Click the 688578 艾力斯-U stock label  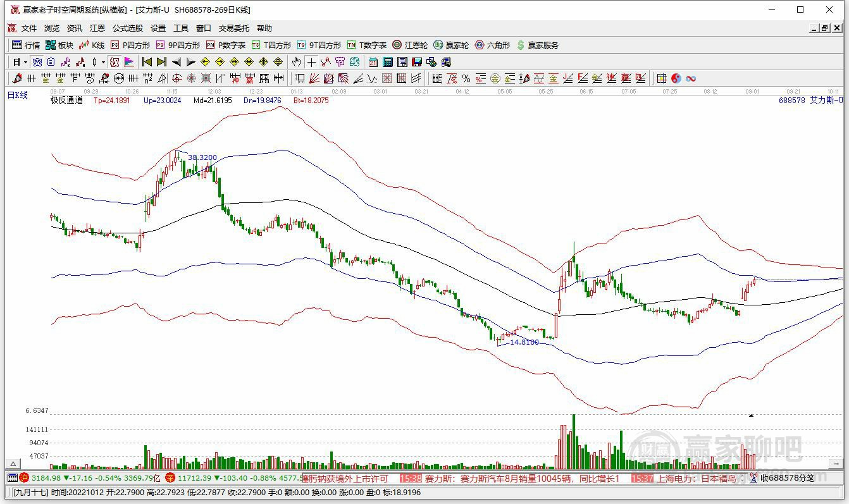[811, 100]
